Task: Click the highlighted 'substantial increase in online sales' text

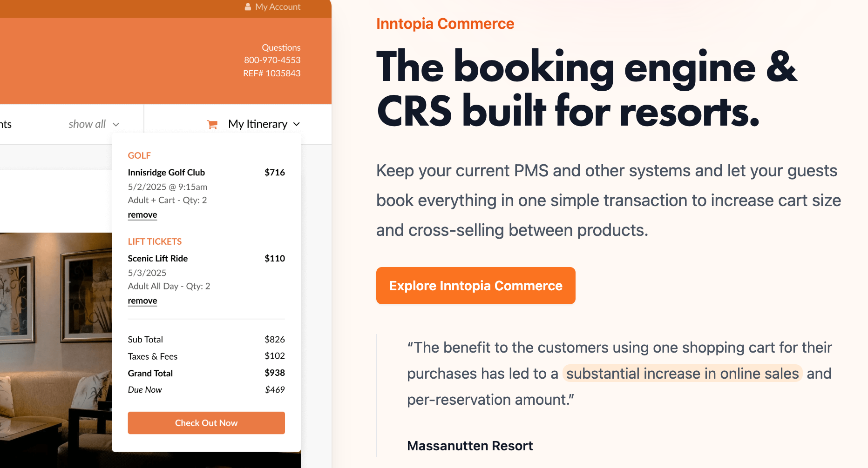Action: pyautogui.click(x=682, y=374)
